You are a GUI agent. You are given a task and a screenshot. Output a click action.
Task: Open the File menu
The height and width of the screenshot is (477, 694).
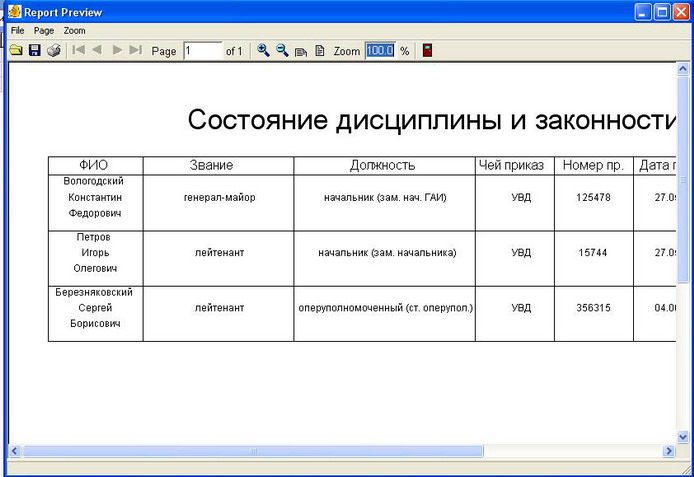pyautogui.click(x=18, y=31)
